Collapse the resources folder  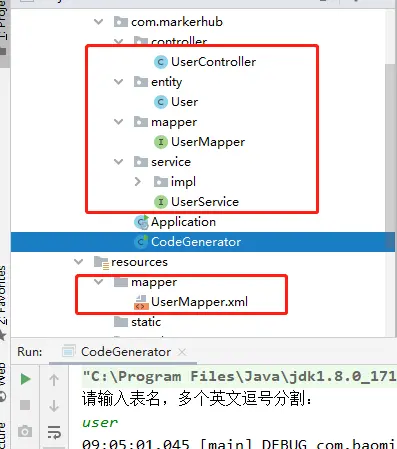pyautogui.click(x=79, y=262)
